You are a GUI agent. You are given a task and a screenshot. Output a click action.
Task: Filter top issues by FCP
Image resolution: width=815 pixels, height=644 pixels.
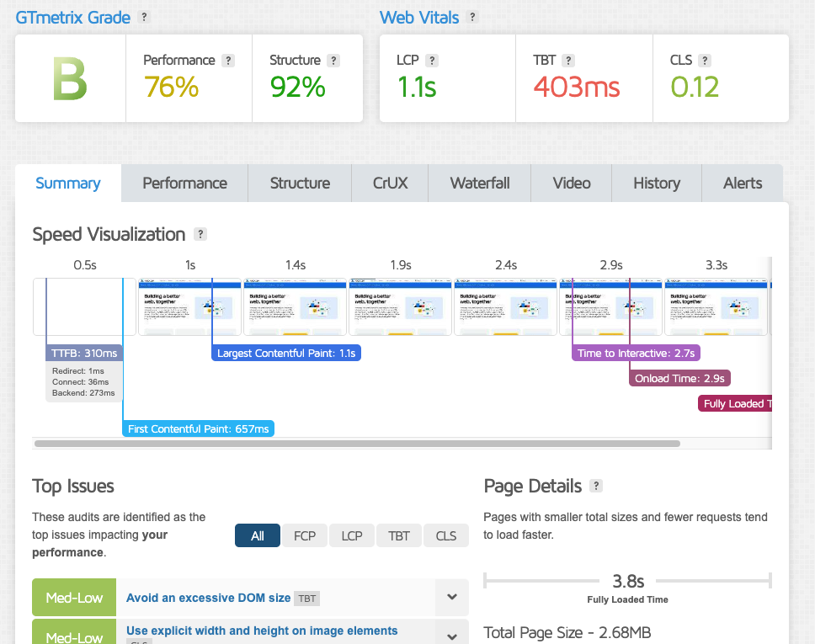(x=305, y=535)
